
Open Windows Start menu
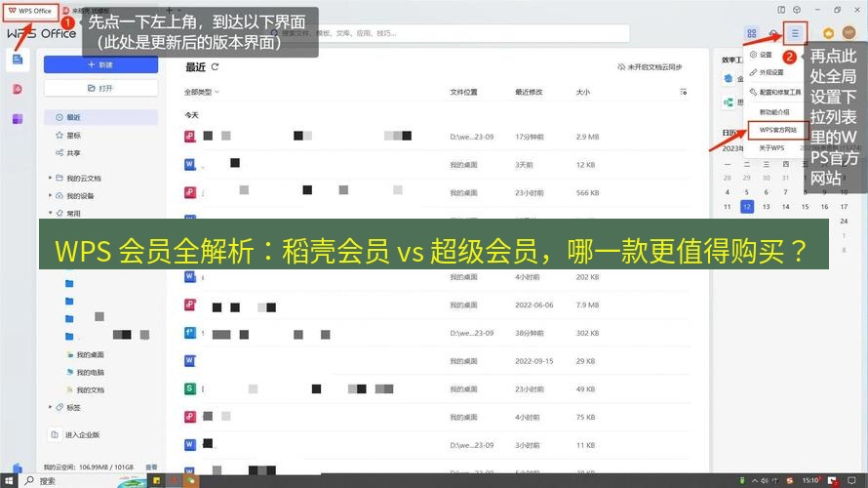pyautogui.click(x=9, y=480)
